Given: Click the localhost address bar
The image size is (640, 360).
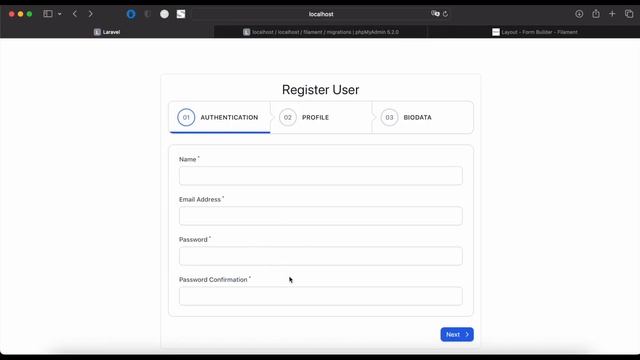Looking at the screenshot, I should 321,14.
